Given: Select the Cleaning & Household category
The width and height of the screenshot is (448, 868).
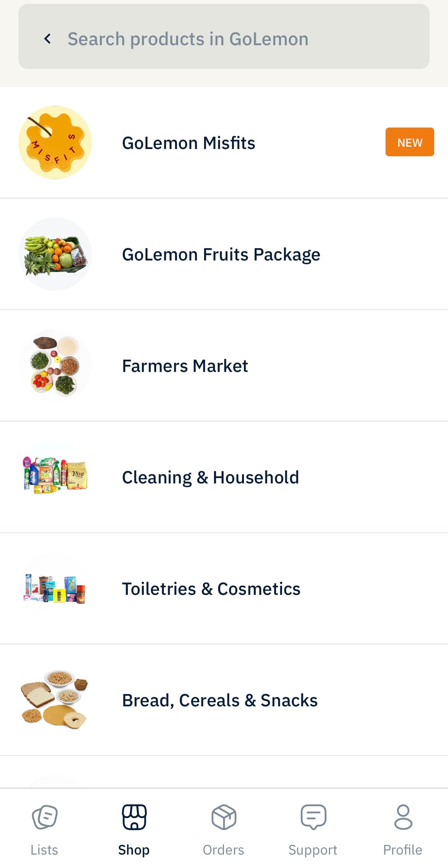Looking at the screenshot, I should (224, 477).
